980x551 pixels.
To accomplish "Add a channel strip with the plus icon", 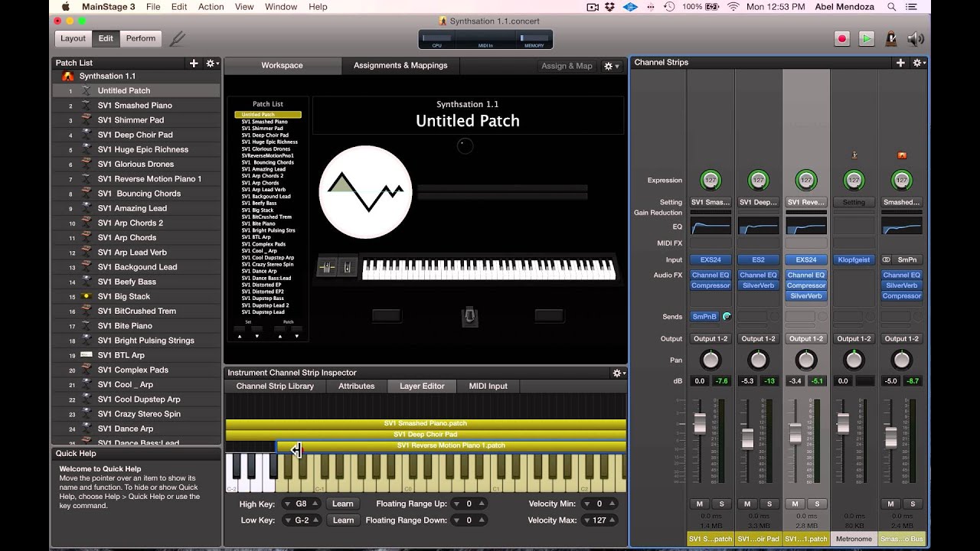I will tap(900, 63).
